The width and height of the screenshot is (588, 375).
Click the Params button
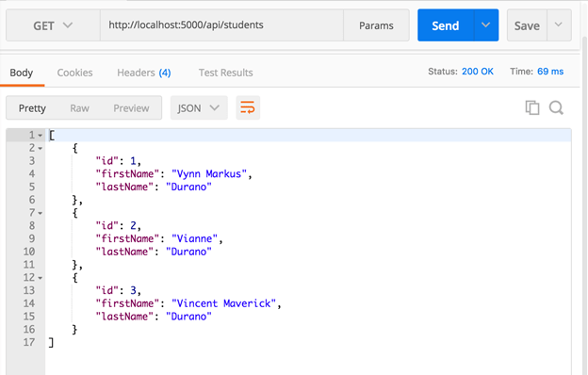[376, 25]
